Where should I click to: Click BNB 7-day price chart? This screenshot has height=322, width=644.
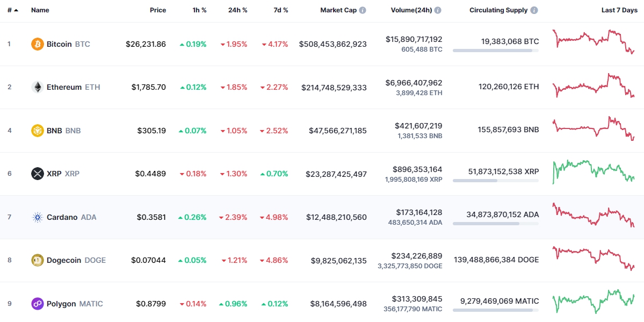point(594,128)
